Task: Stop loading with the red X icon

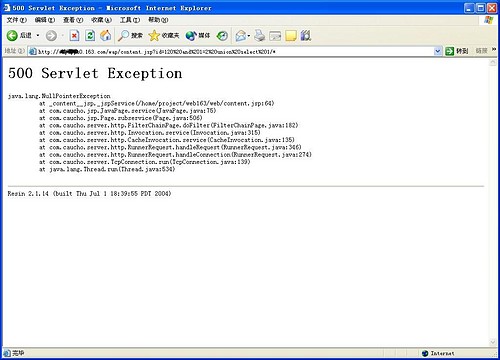Action: [74, 35]
